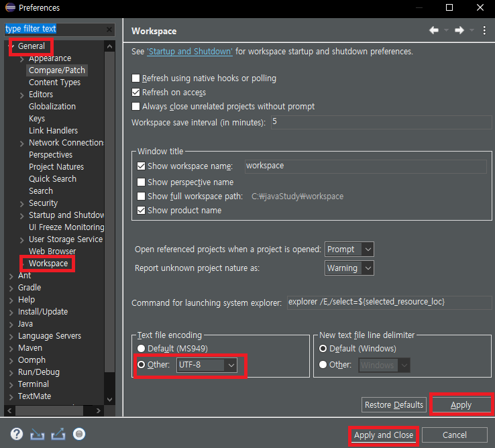Check Always close unrelated projects without prompt
495x448 pixels.
tap(135, 107)
